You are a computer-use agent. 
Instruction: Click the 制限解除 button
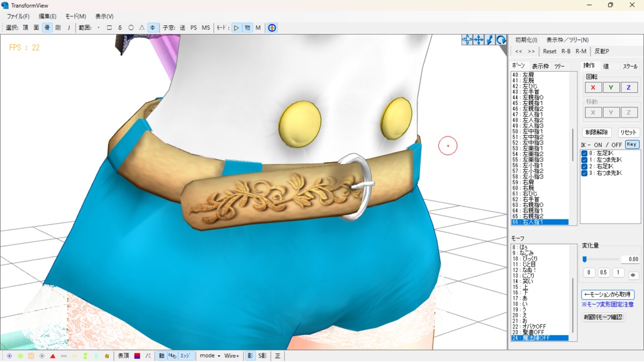pos(597,132)
